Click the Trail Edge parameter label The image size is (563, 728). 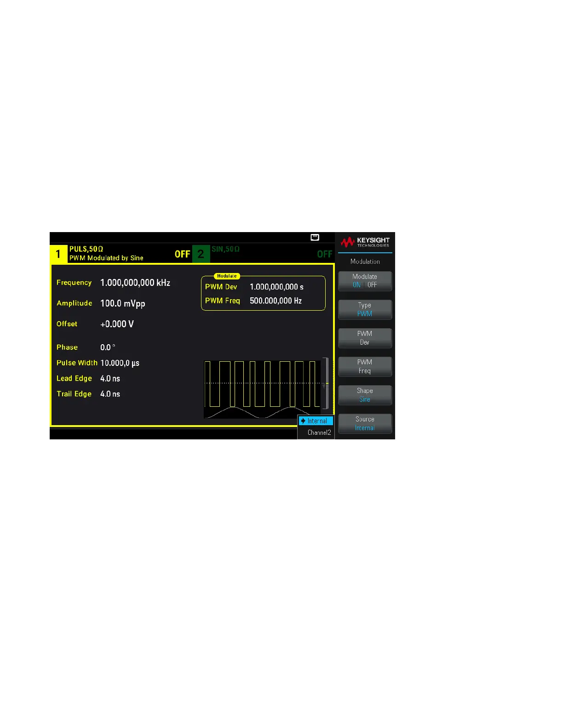pos(74,394)
